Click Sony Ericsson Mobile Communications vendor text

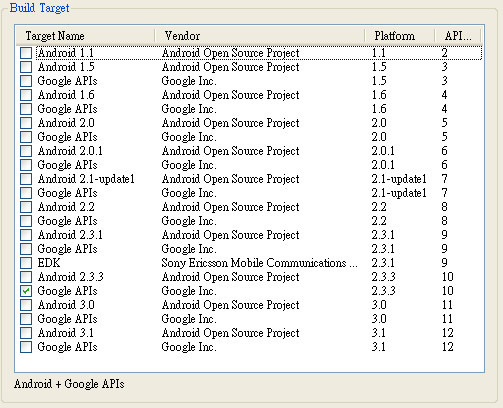point(259,263)
